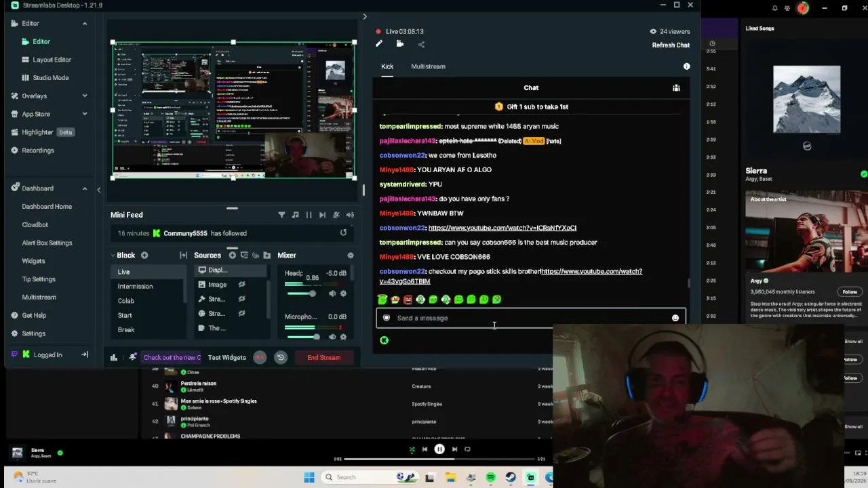The width and height of the screenshot is (868, 488).
Task: Add a new source in Sources
Action: pyautogui.click(x=233, y=256)
